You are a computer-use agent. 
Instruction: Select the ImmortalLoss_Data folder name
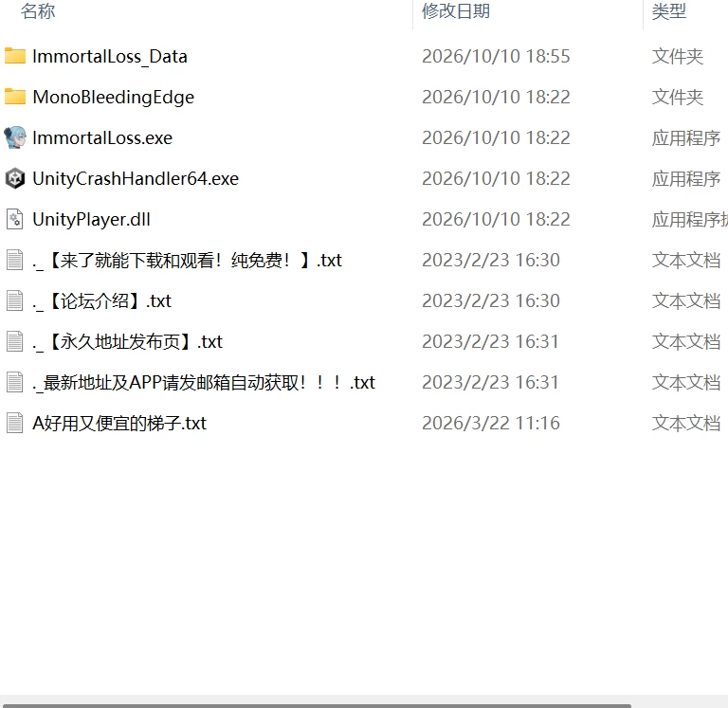click(x=110, y=57)
